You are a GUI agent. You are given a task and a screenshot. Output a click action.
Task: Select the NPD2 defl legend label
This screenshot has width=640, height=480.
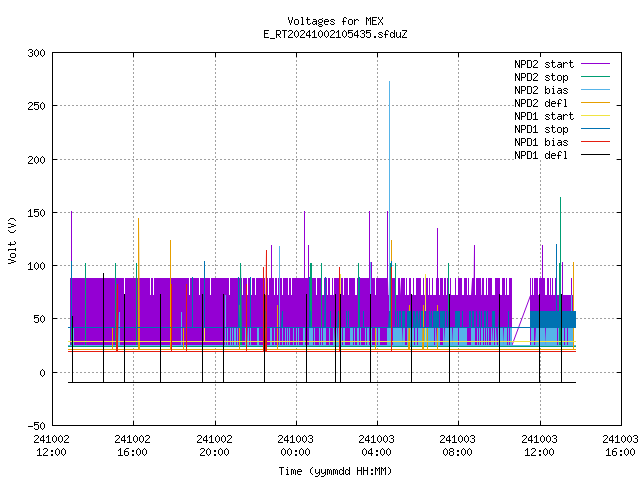(x=541, y=103)
